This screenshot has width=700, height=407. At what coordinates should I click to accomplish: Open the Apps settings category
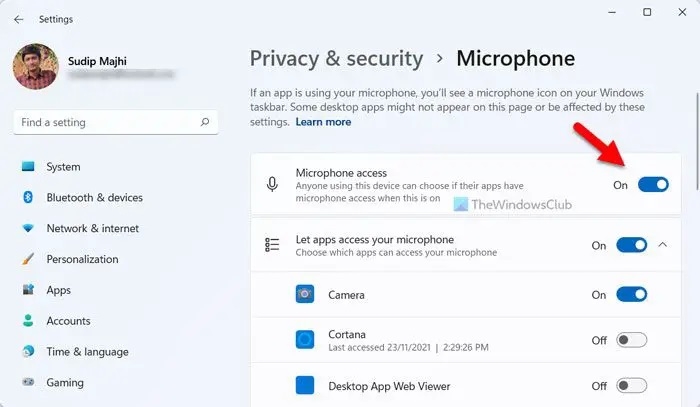(x=58, y=290)
